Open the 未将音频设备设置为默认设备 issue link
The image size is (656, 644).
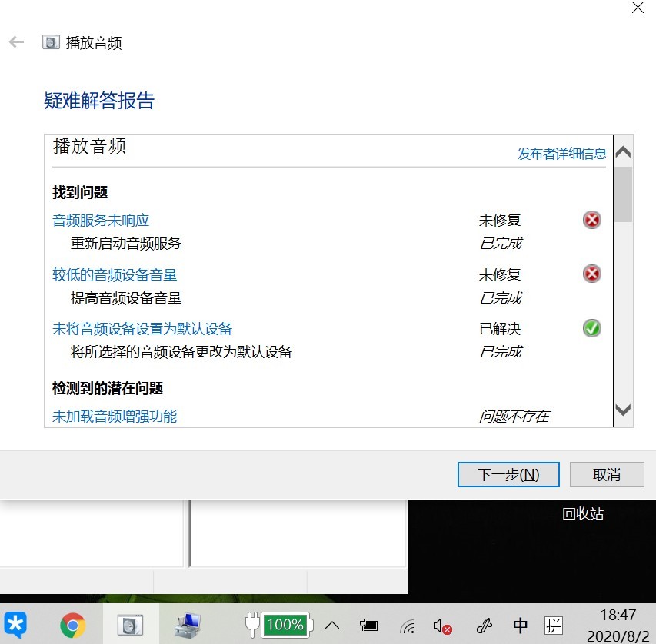click(x=142, y=329)
